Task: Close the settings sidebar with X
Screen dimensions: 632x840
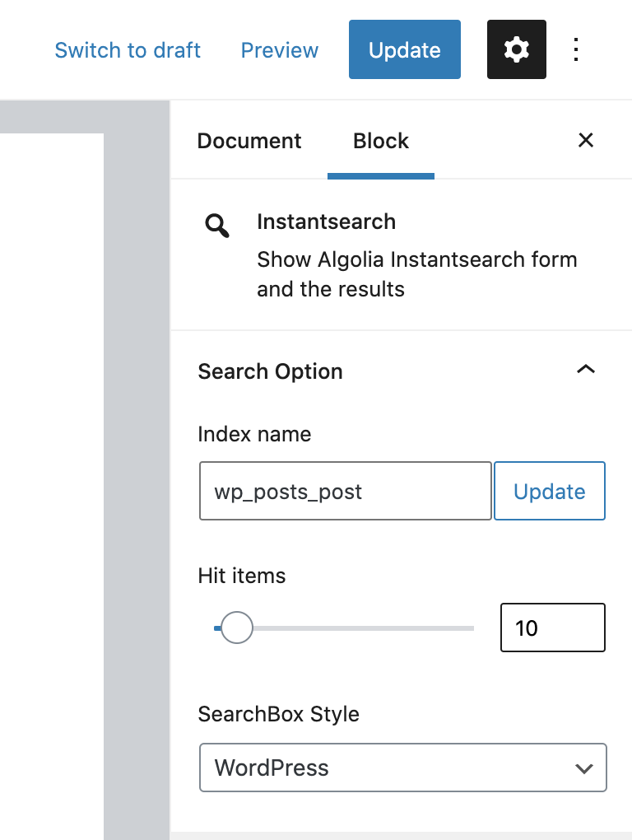Action: click(x=585, y=141)
